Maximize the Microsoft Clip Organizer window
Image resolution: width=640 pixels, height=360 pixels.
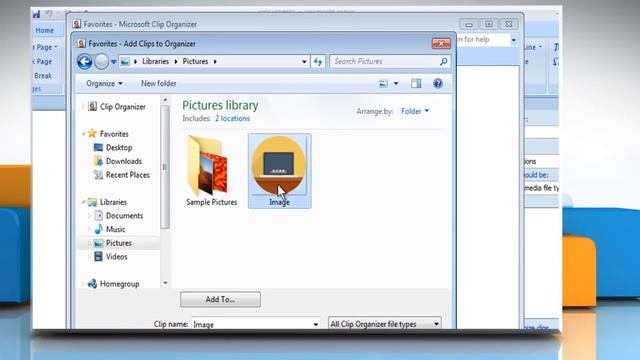(x=489, y=24)
